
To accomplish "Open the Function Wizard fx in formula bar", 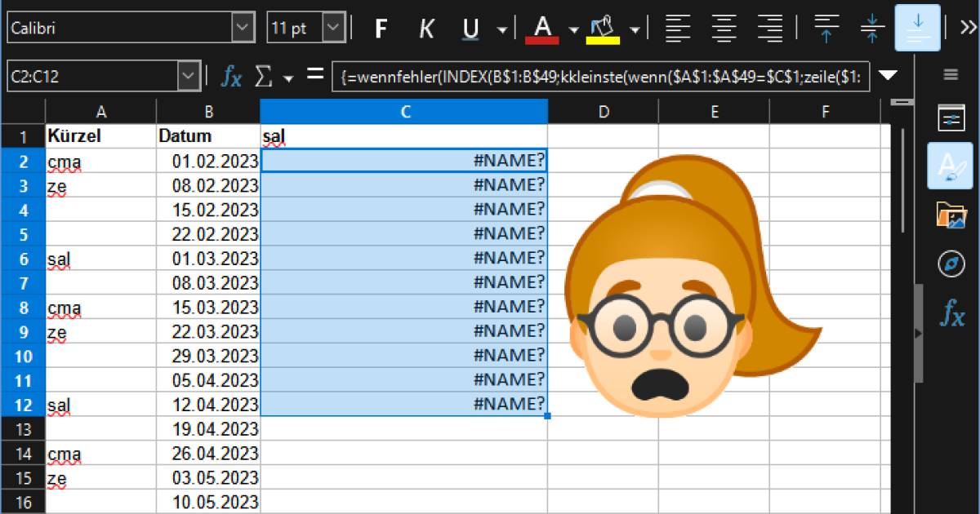I will click(232, 77).
